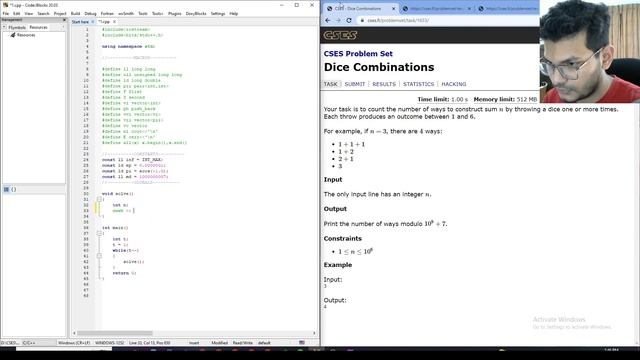Switch to the *1.cpp editor tab
The width and height of the screenshot is (640, 360).
pos(104,22)
